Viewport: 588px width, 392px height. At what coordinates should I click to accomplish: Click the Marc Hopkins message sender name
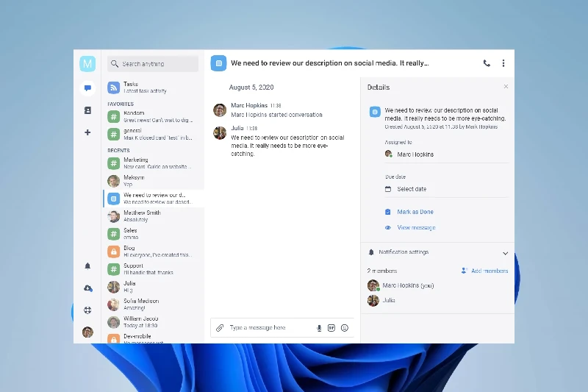(x=249, y=105)
